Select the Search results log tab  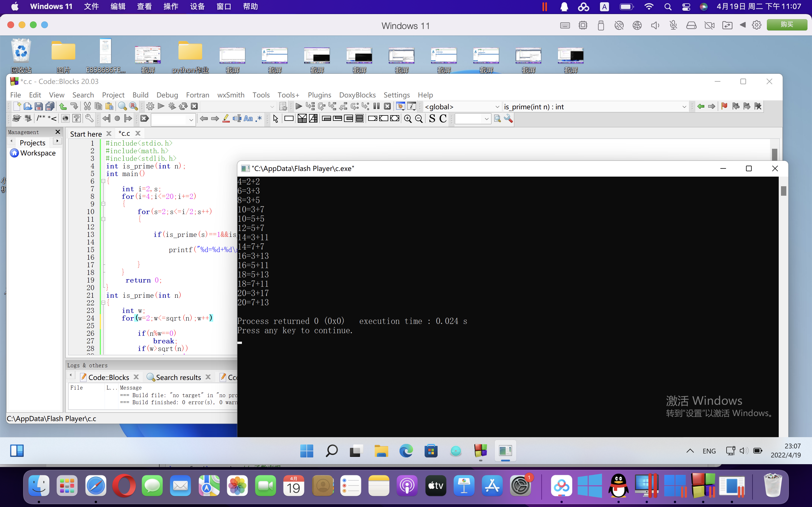[x=178, y=377]
